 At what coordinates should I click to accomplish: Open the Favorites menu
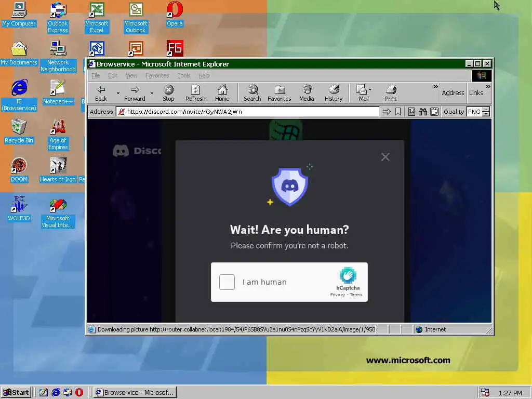click(157, 75)
